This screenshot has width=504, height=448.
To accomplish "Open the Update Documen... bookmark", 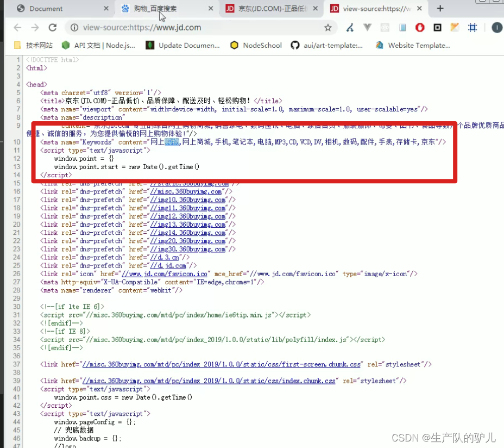I will (183, 45).
